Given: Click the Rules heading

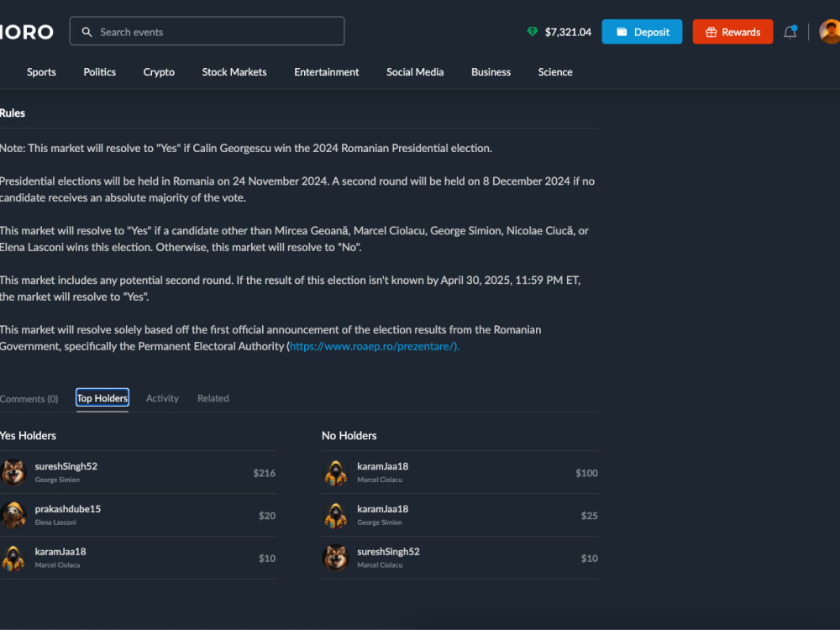Looking at the screenshot, I should pos(13,113).
